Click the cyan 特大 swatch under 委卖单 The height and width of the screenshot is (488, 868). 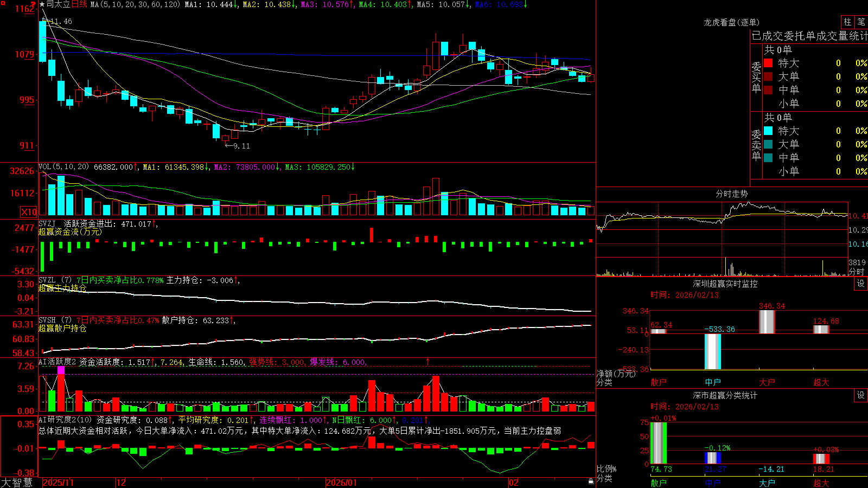(x=768, y=131)
